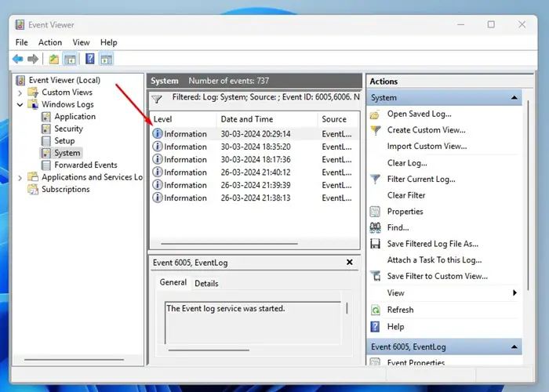Image resolution: width=549 pixels, height=392 pixels.
Task: Select the System log in tree
Action: click(x=67, y=153)
